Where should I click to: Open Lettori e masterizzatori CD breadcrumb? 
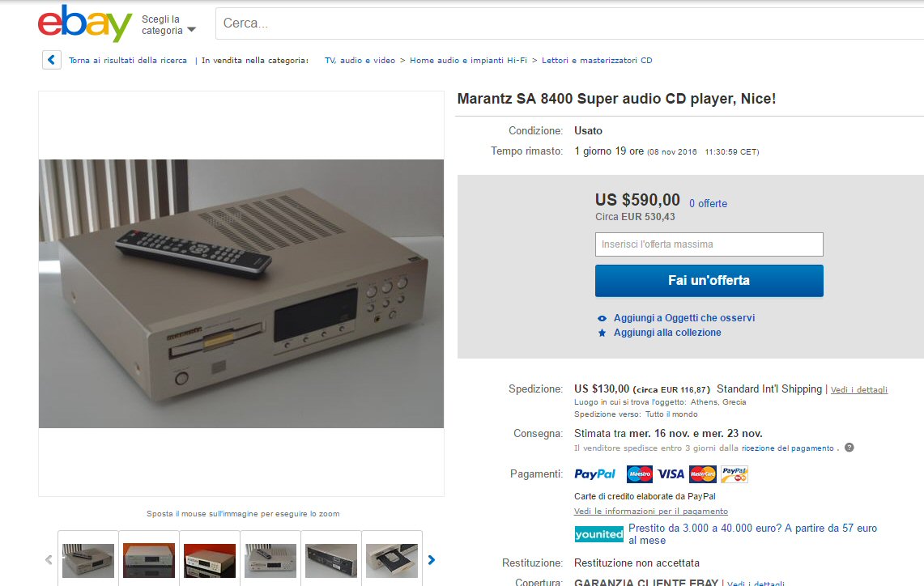[597, 60]
